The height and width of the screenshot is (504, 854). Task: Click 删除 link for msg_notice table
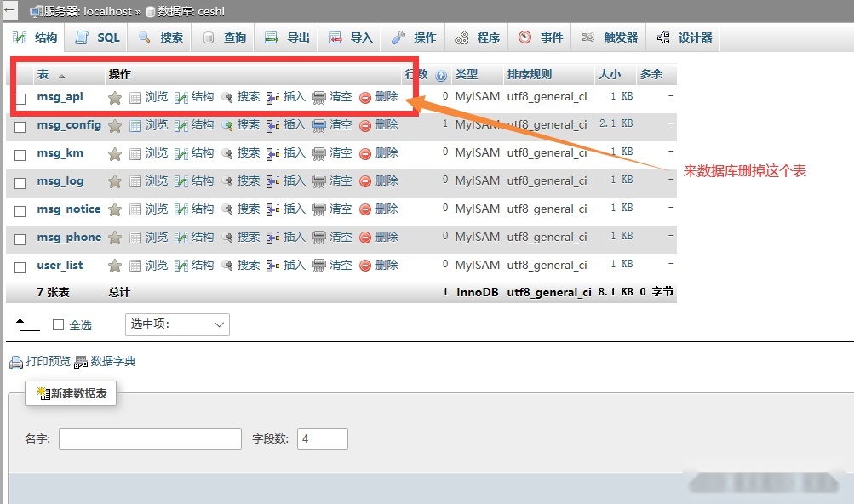(x=387, y=209)
